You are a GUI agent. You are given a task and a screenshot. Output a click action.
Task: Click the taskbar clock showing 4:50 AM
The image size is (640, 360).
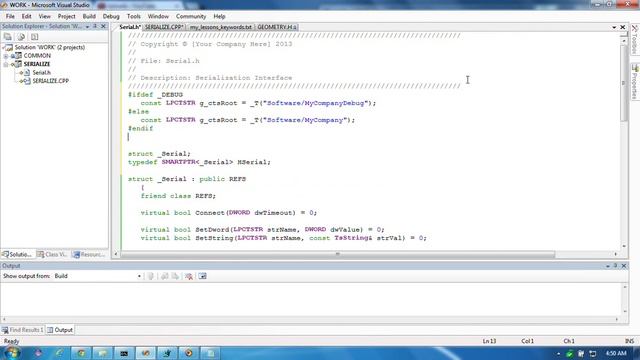click(616, 353)
